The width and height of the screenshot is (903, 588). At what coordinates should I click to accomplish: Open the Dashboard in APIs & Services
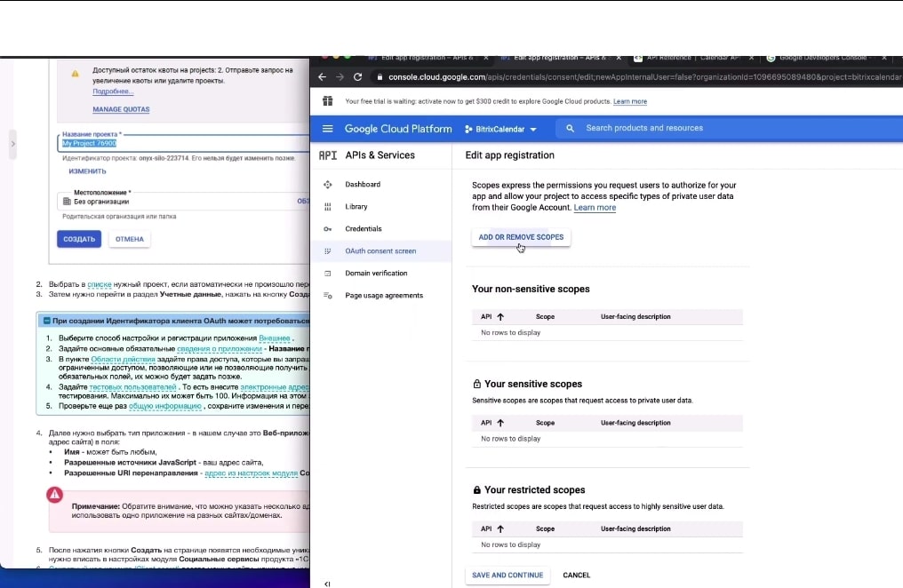coord(364,185)
